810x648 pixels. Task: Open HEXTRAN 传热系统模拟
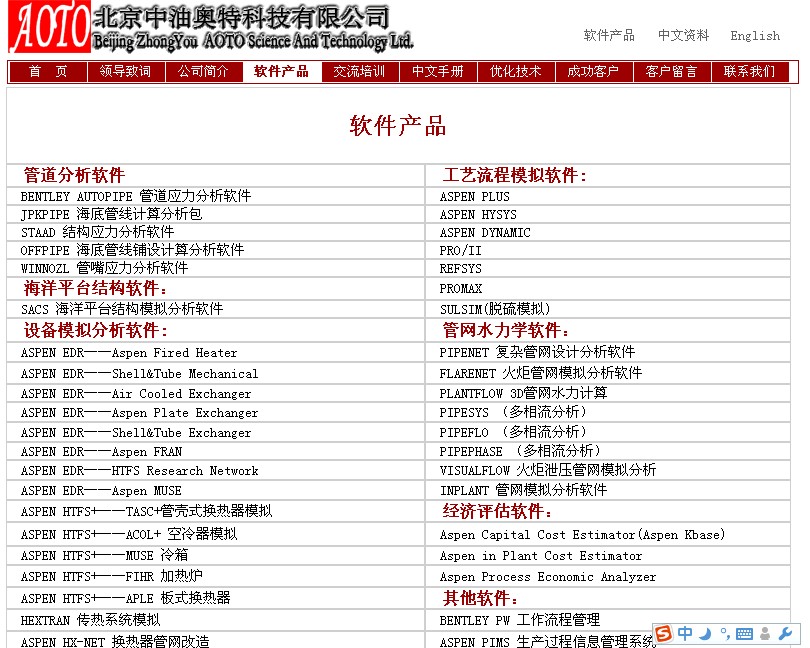90,620
